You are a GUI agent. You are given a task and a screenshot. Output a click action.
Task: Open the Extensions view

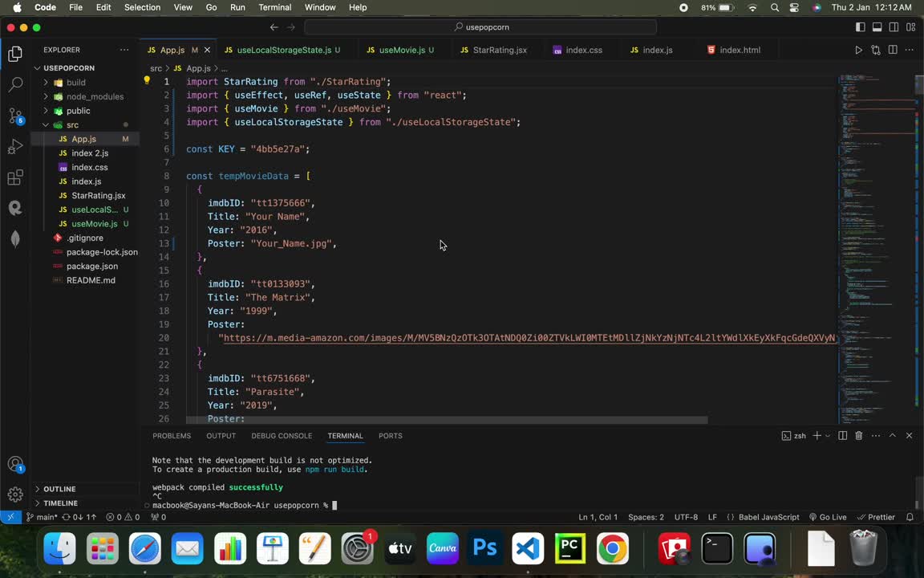[x=15, y=177]
